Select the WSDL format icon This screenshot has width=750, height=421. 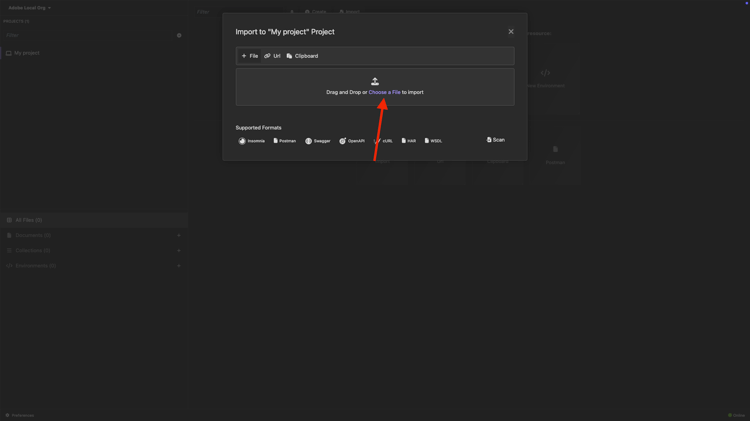pyautogui.click(x=427, y=141)
